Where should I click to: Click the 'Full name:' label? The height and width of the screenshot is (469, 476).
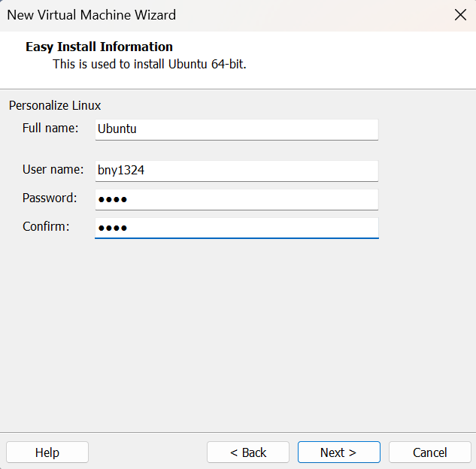[x=50, y=128]
